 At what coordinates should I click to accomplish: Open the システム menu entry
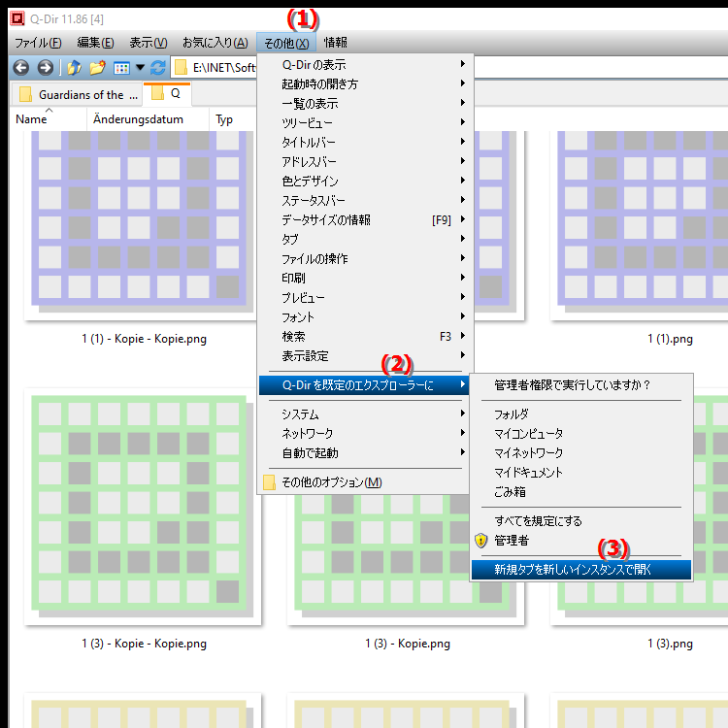364,414
